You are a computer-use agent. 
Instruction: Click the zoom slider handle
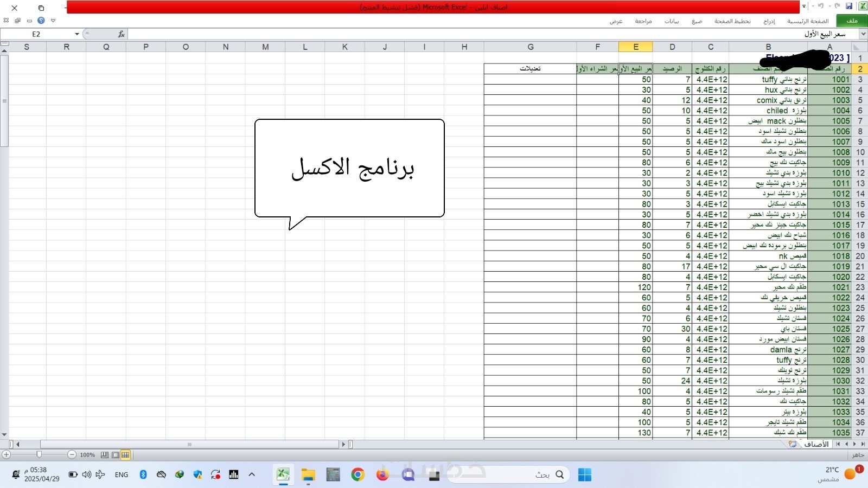[39, 454]
